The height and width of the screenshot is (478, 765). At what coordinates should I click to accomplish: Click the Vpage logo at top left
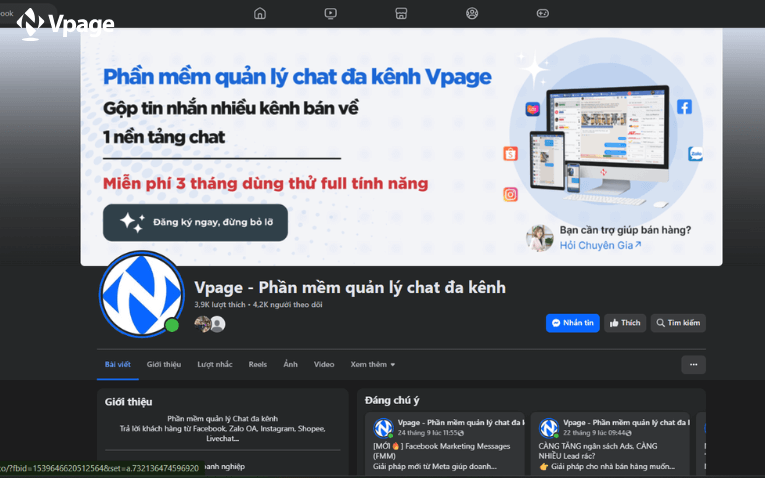pos(66,23)
